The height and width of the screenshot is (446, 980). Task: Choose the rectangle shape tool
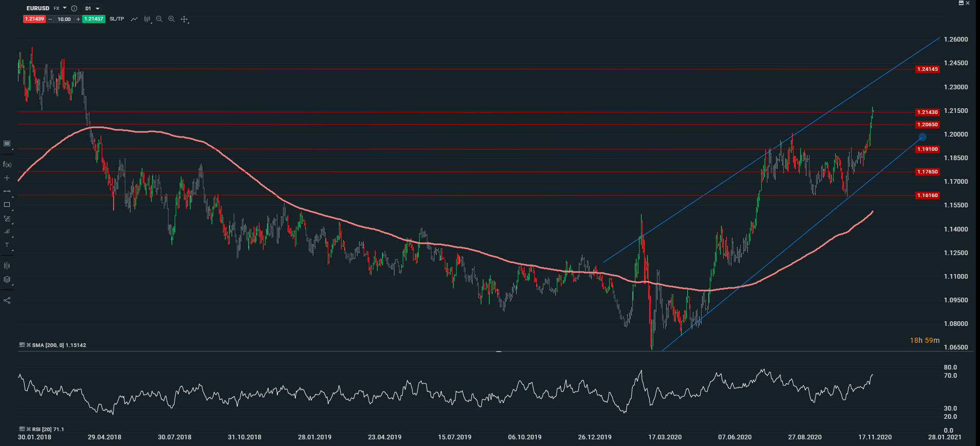tap(7, 205)
